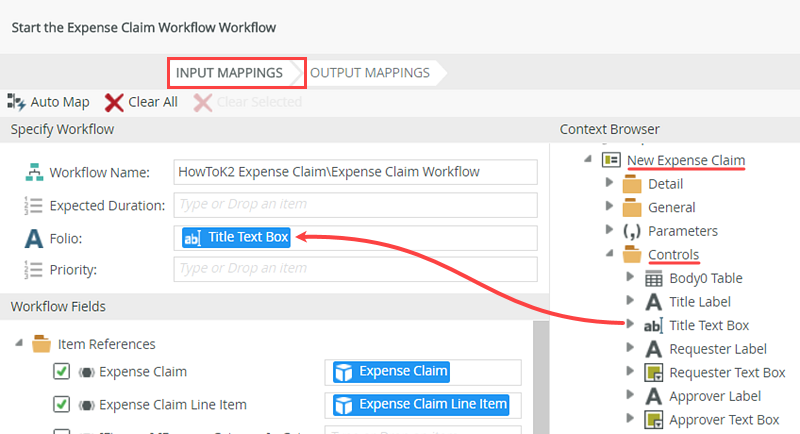Click Clear All mappings
Screen dimensions: 800x434
pos(141,102)
